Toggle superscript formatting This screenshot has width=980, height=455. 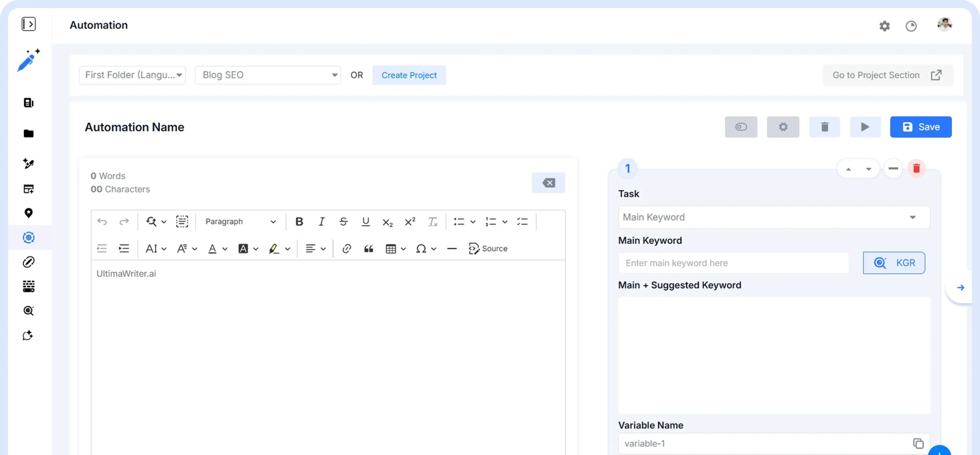coord(410,222)
